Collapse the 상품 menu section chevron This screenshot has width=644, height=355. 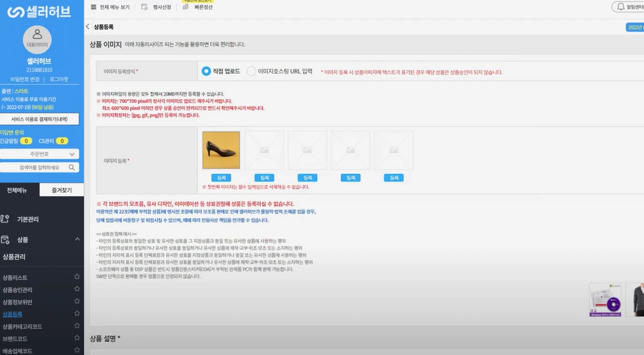click(x=77, y=239)
